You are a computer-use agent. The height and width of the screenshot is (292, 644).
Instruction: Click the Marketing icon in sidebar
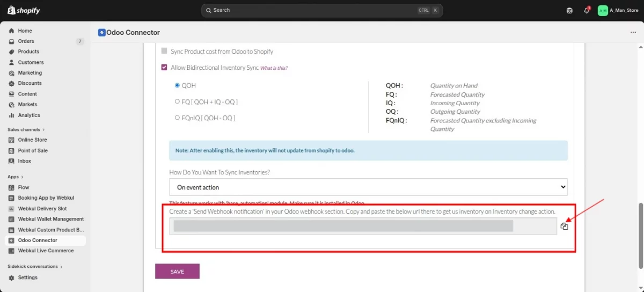pyautogui.click(x=12, y=73)
